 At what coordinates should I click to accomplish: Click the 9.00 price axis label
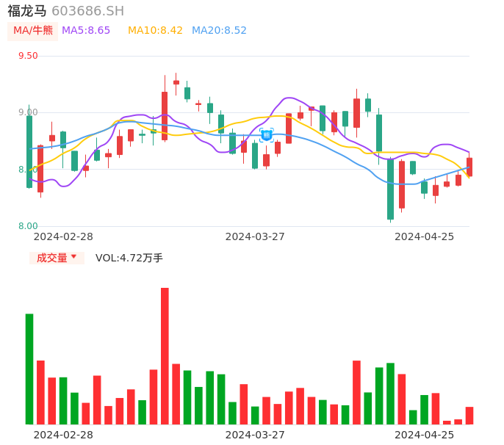(28, 112)
